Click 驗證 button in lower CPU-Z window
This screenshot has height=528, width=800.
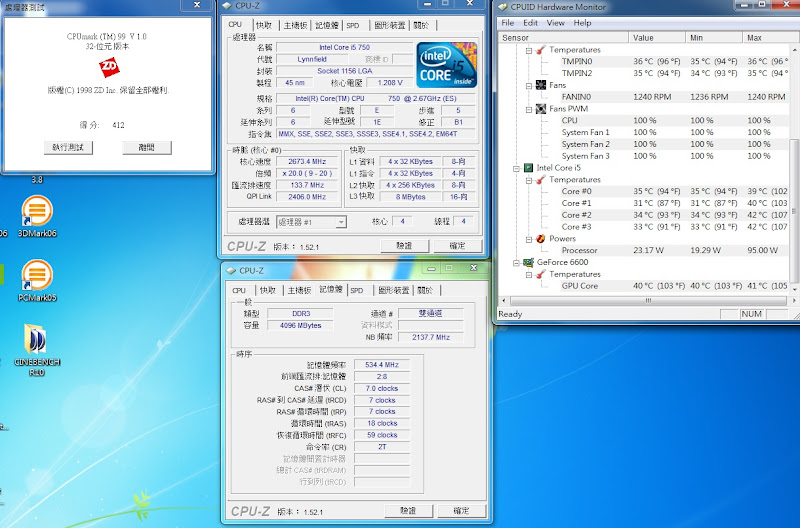[x=408, y=511]
